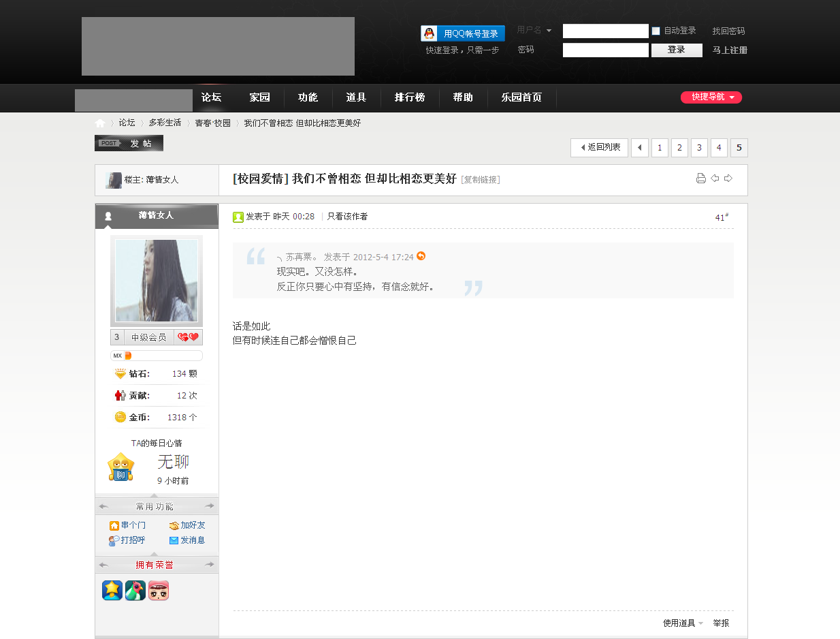Click the MX progress bar
840x639 pixels.
point(157,356)
